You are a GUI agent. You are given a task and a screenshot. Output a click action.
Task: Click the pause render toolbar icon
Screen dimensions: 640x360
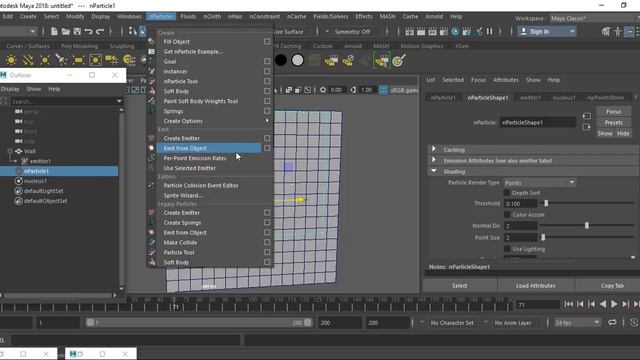[x=489, y=31]
